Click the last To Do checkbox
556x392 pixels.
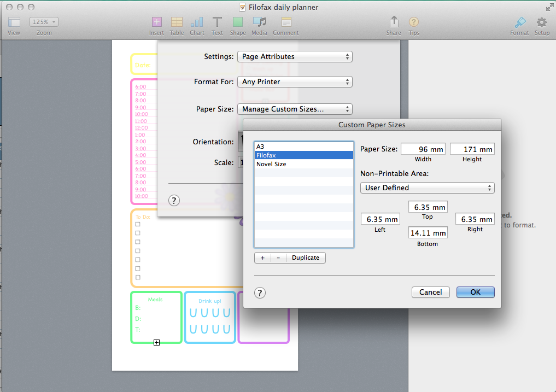click(x=138, y=277)
